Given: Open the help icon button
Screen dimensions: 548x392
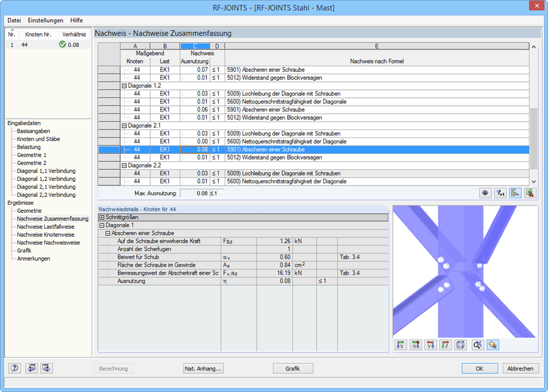Looking at the screenshot, I should pos(14,368).
